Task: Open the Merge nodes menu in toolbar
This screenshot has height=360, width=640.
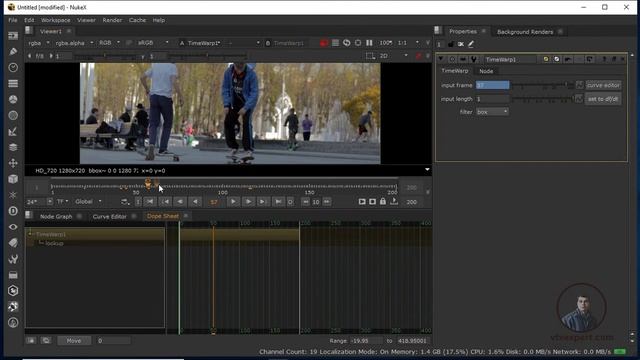Action: pos(13,147)
